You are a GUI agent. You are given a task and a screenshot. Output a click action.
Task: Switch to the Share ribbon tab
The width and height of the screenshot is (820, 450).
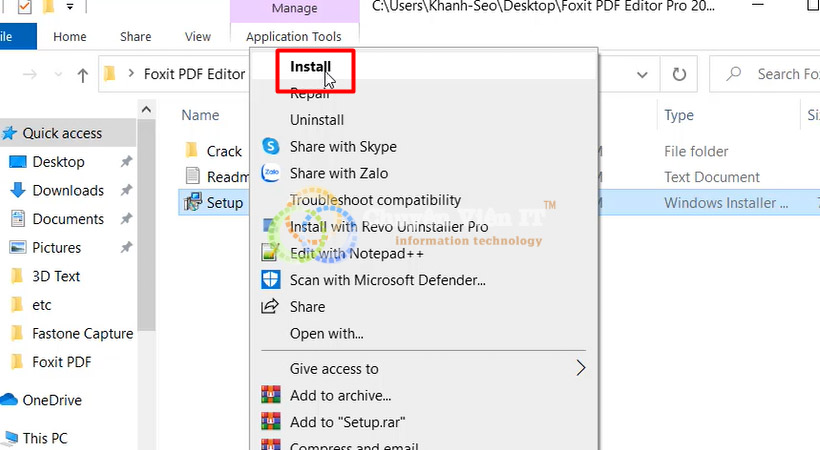tap(135, 37)
